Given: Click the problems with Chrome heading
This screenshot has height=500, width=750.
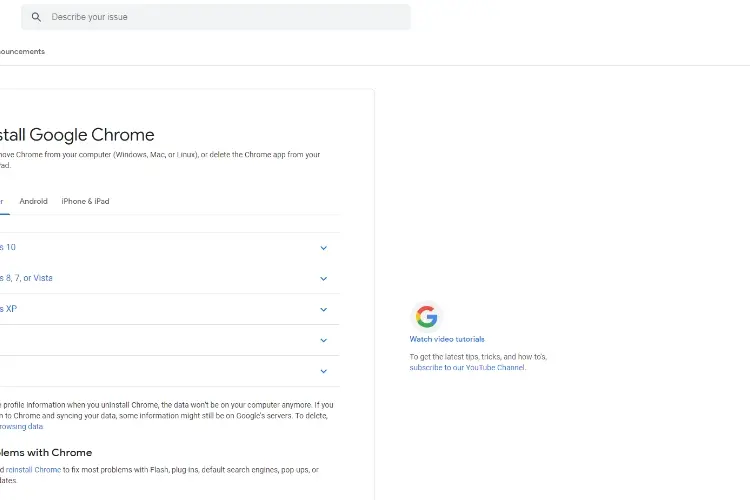Looking at the screenshot, I should pyautogui.click(x=46, y=453).
